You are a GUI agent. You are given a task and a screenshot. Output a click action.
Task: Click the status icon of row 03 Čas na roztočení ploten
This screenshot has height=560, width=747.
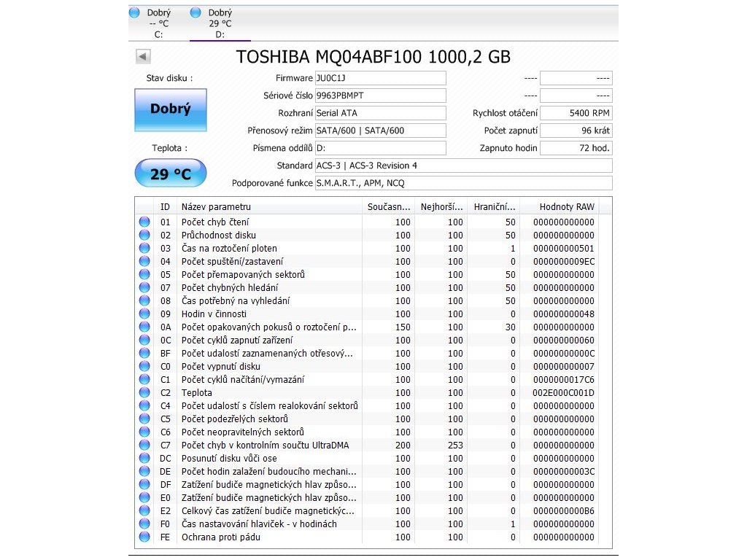144,248
